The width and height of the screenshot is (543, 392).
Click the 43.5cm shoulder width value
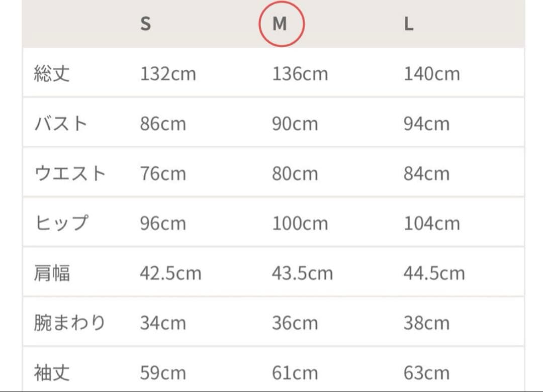coord(302,273)
